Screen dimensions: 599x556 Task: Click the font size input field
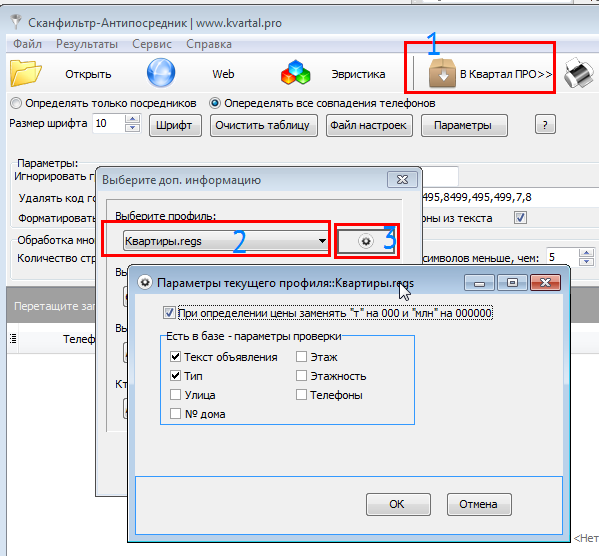[109, 123]
